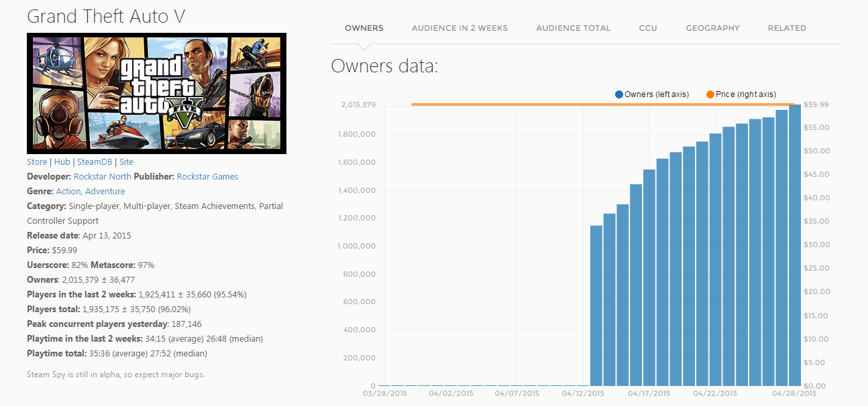Open developer Rockstar North page
The image size is (868, 406).
[102, 176]
